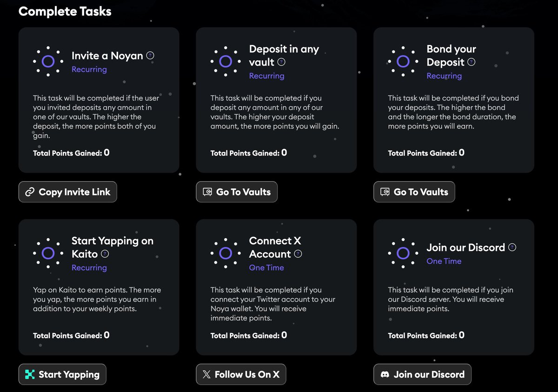Click the ring icon on Connect X Account card
The width and height of the screenshot is (558, 392).
click(x=226, y=253)
